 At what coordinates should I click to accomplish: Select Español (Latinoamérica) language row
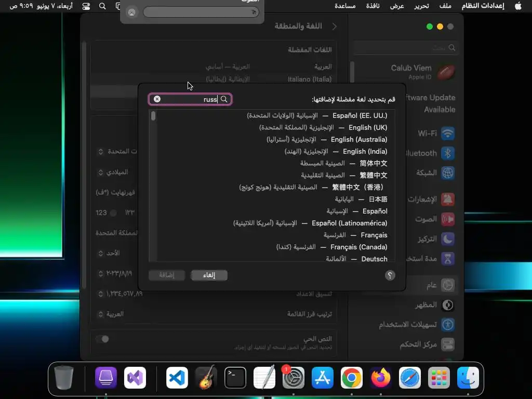272,223
